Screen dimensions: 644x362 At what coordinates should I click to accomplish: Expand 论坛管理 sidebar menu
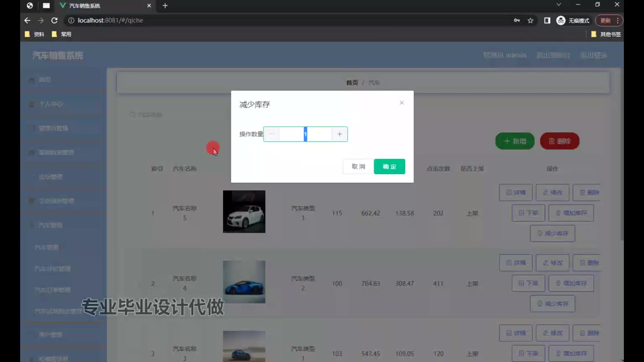[x=63, y=177]
